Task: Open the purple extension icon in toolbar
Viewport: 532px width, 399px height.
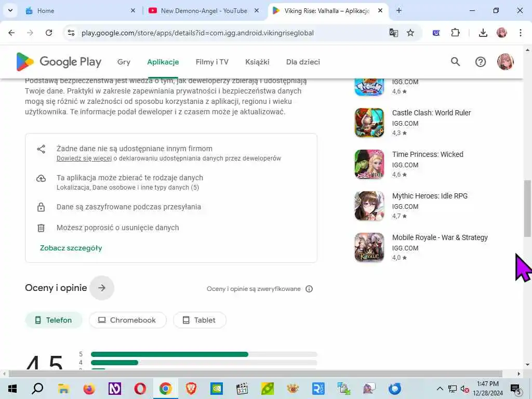Action: click(436, 33)
